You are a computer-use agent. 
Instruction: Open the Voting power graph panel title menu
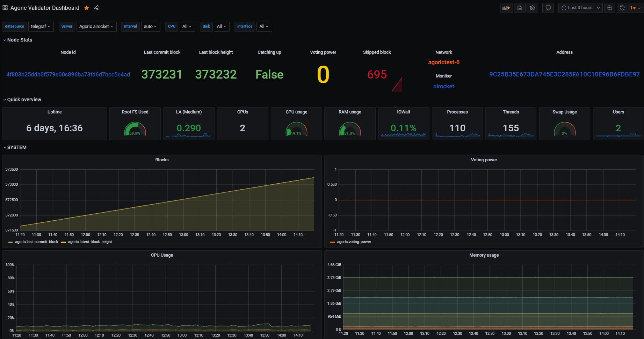tap(484, 160)
